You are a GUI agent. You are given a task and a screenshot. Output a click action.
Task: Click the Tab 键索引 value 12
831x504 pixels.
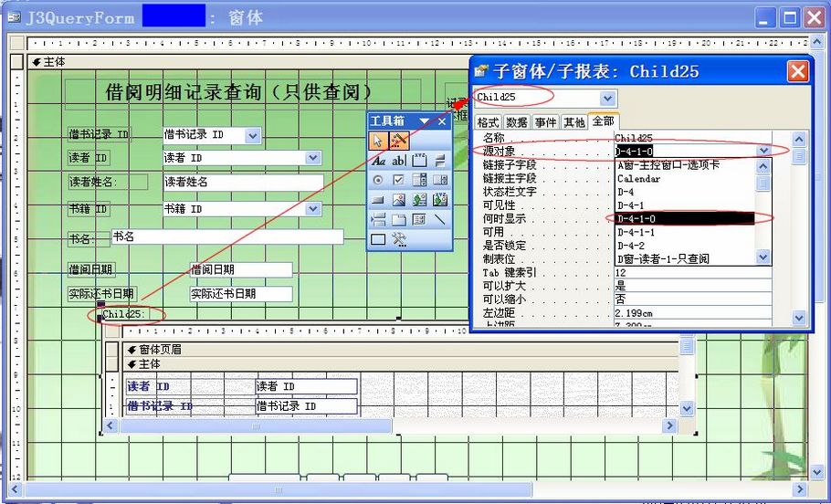click(x=693, y=274)
